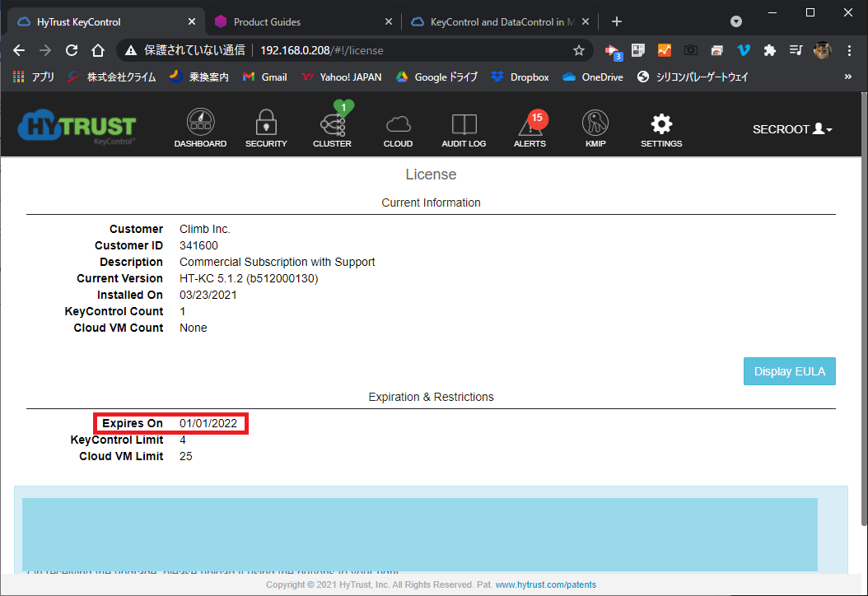
Task: Click the Vimeo extension icon
Action: coord(744,50)
